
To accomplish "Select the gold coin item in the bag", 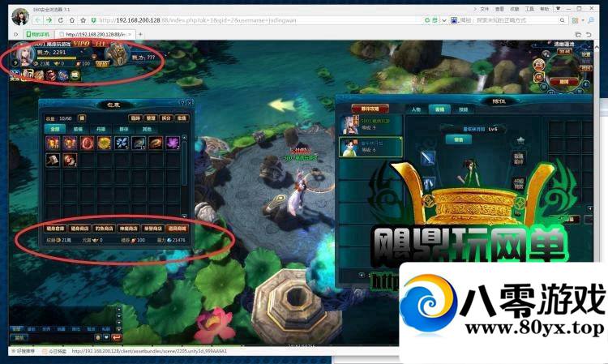I will [105, 143].
